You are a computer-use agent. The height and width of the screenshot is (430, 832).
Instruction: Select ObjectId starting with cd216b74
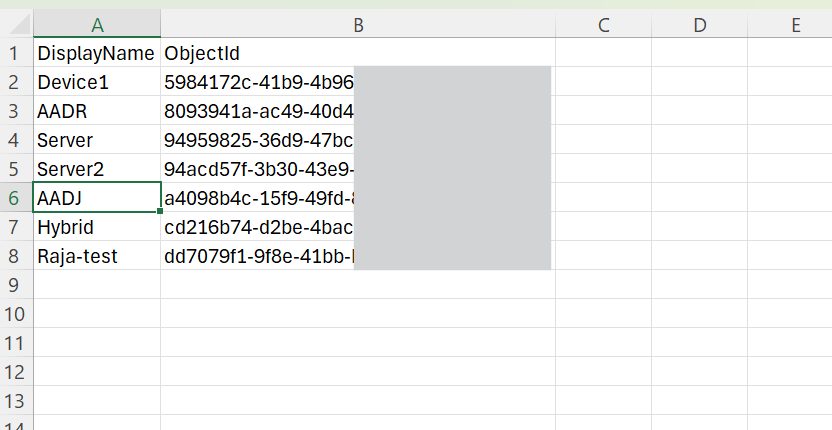click(358, 227)
